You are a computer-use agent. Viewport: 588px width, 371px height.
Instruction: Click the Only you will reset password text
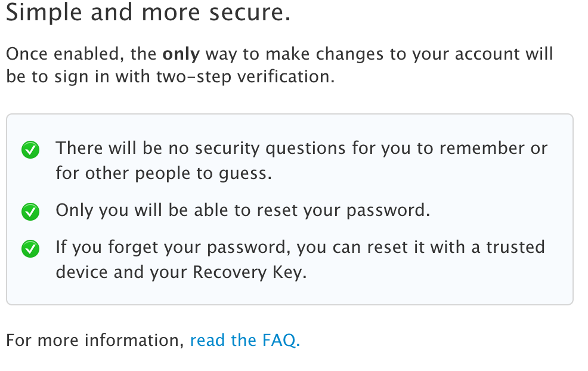click(243, 211)
